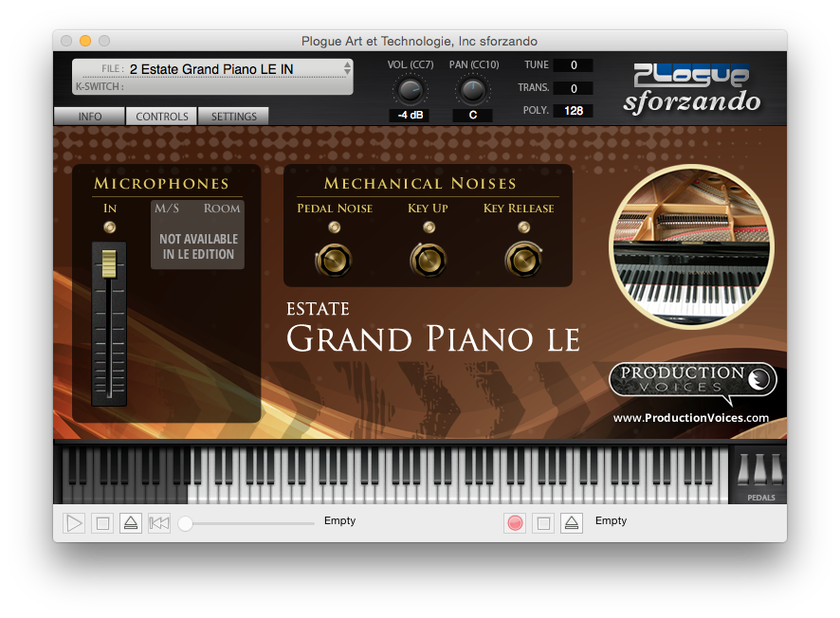Click the MECHANICAL NOISES section heading
This screenshot has height=618, width=840.
tap(421, 184)
